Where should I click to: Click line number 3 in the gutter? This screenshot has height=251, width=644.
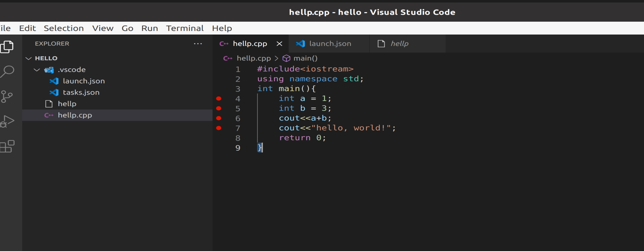point(238,89)
